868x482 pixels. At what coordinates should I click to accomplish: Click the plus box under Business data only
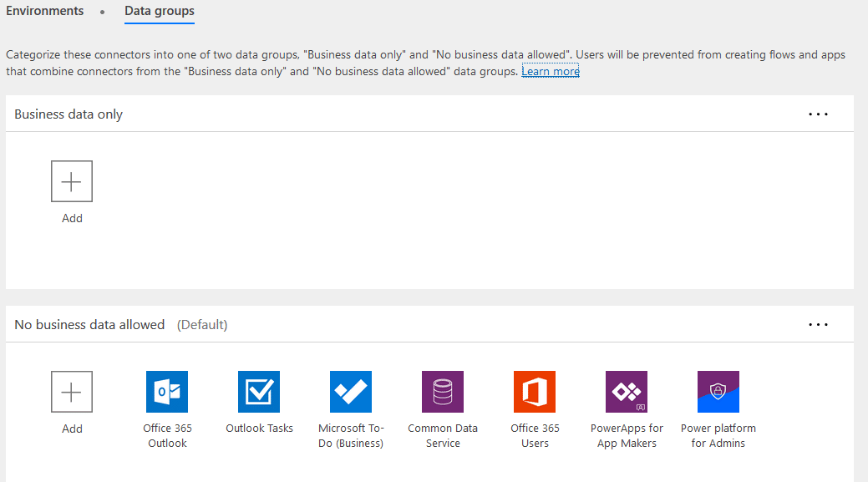72,181
